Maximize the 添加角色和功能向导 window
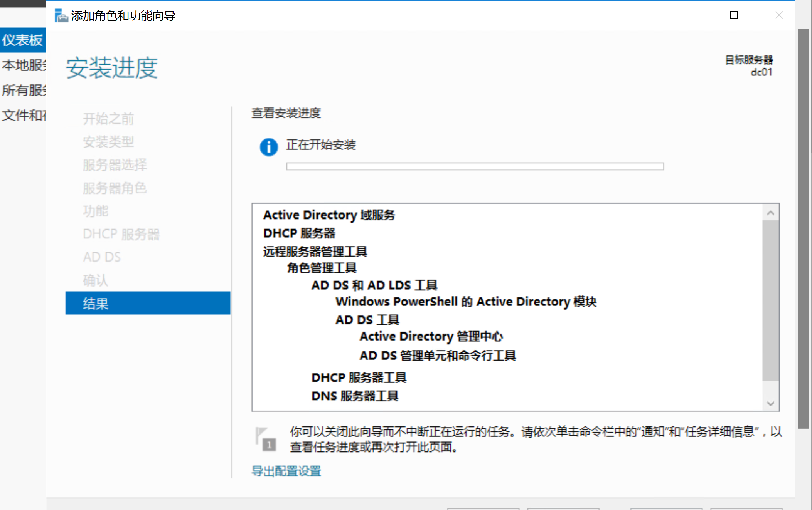This screenshot has height=510, width=812. (x=734, y=15)
